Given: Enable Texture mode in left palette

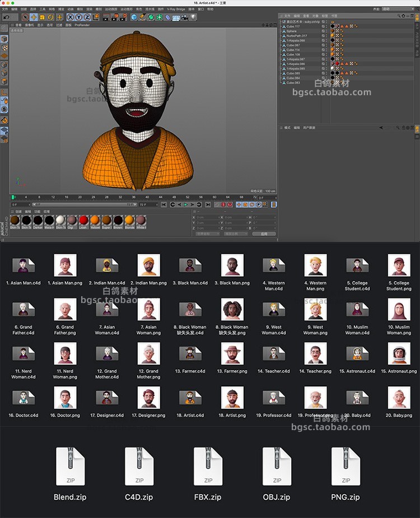Looking at the screenshot, I should (x=4, y=47).
